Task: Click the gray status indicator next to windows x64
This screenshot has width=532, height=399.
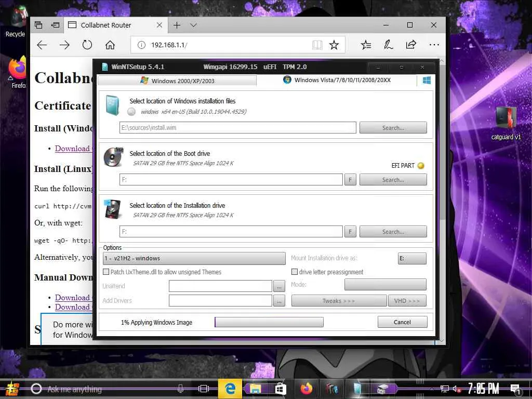Action: click(x=131, y=112)
